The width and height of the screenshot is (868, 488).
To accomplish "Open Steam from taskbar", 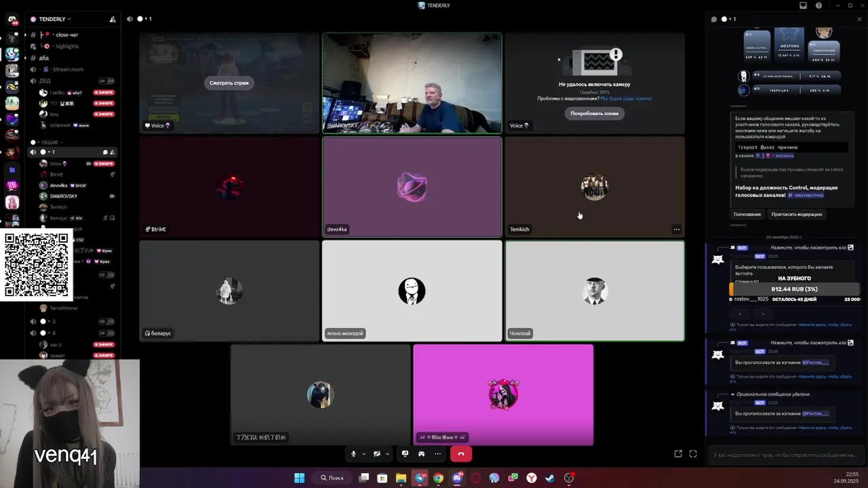I will 551,478.
